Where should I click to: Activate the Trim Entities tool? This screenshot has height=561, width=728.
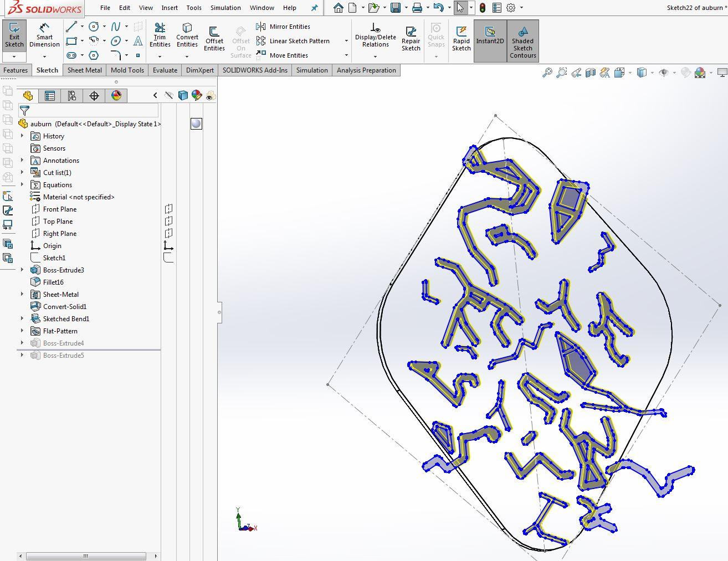[x=160, y=35]
